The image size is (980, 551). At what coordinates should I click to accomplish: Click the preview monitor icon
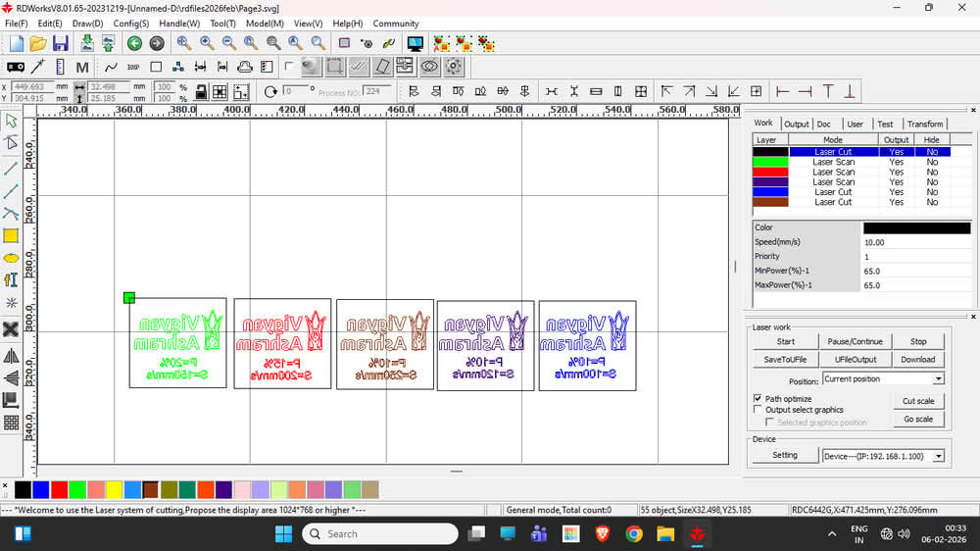click(415, 44)
